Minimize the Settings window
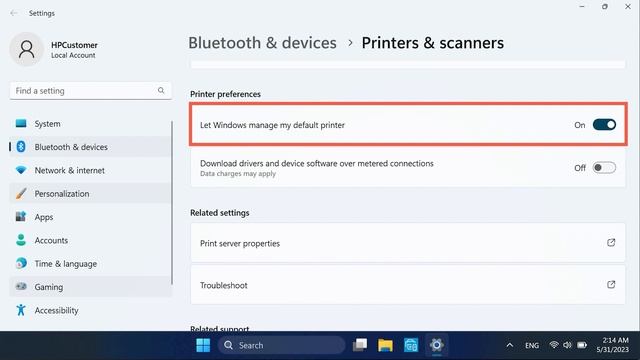The height and width of the screenshot is (360, 640). pos(582,7)
